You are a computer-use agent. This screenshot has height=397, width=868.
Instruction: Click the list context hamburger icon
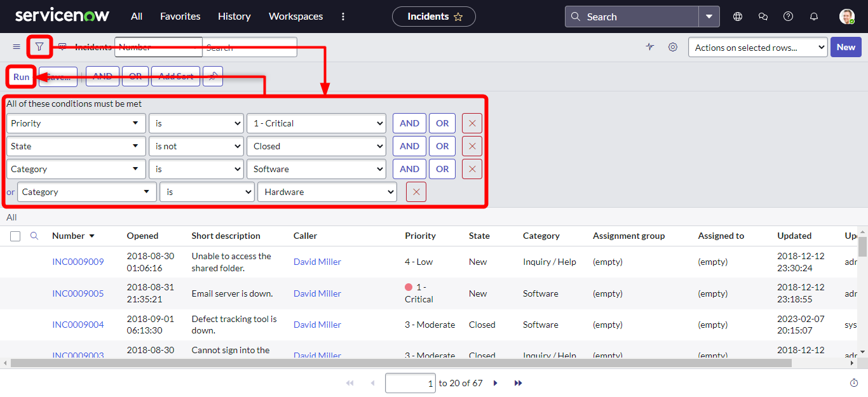click(16, 46)
